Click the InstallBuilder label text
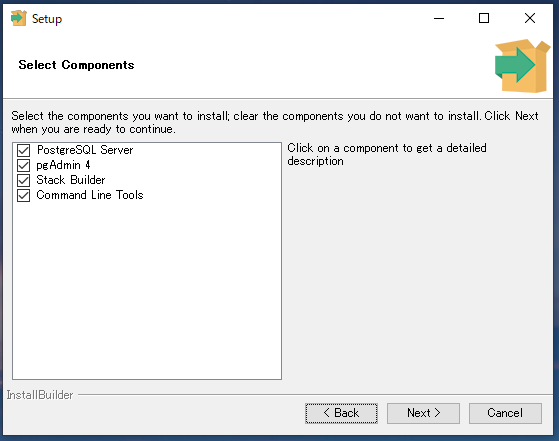559x441 pixels. 40,395
